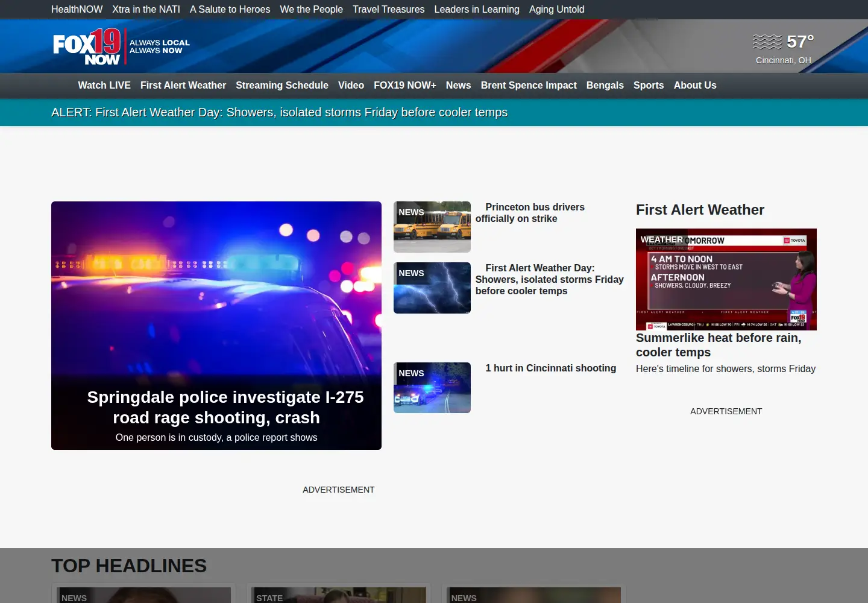
Task: Click the lightning storm thumbnail
Action: [x=432, y=288]
